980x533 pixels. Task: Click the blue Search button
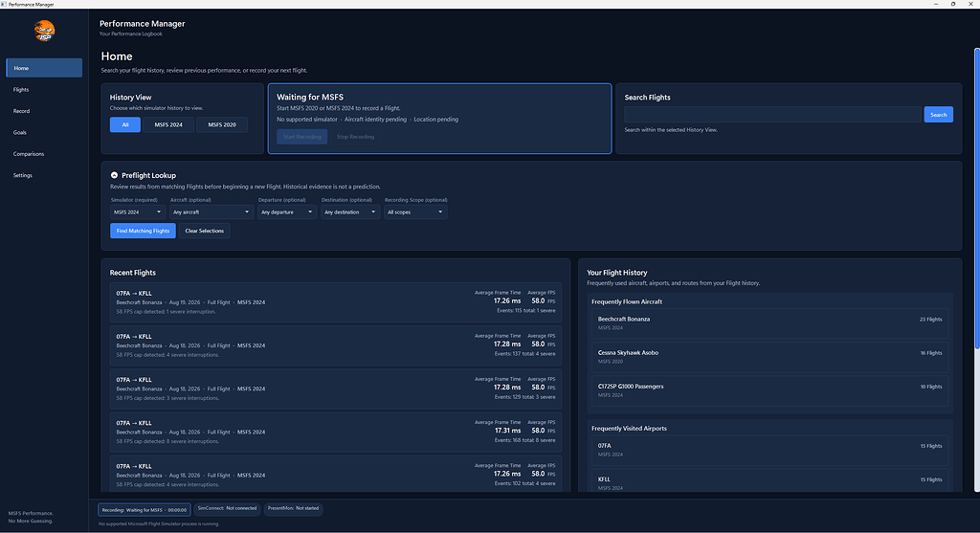(x=938, y=114)
